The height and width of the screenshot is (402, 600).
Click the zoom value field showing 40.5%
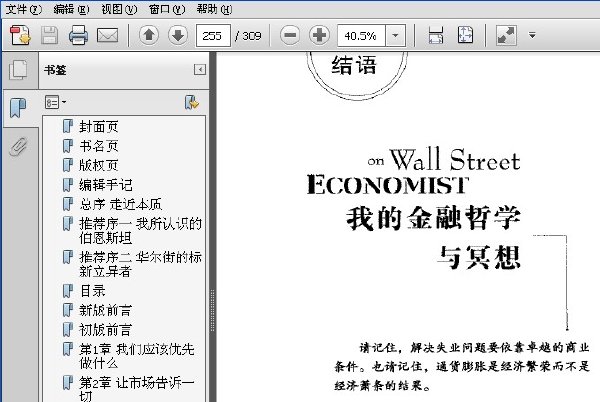point(361,36)
